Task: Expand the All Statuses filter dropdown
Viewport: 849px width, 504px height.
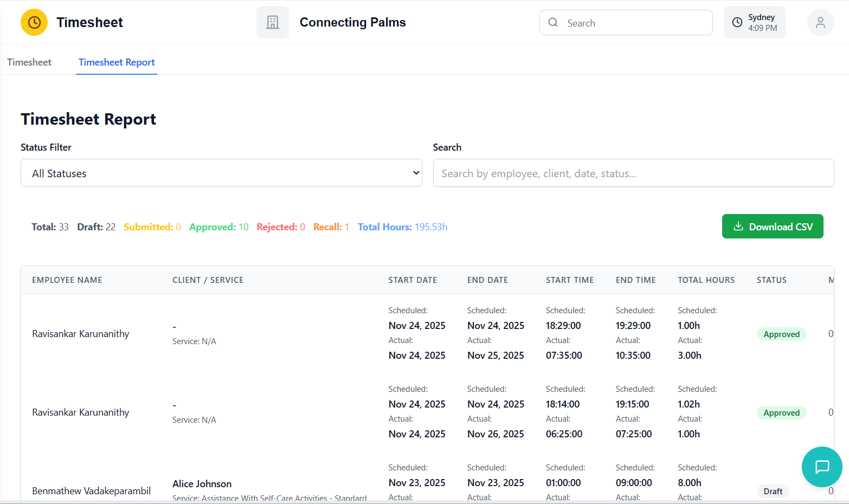Action: click(221, 173)
